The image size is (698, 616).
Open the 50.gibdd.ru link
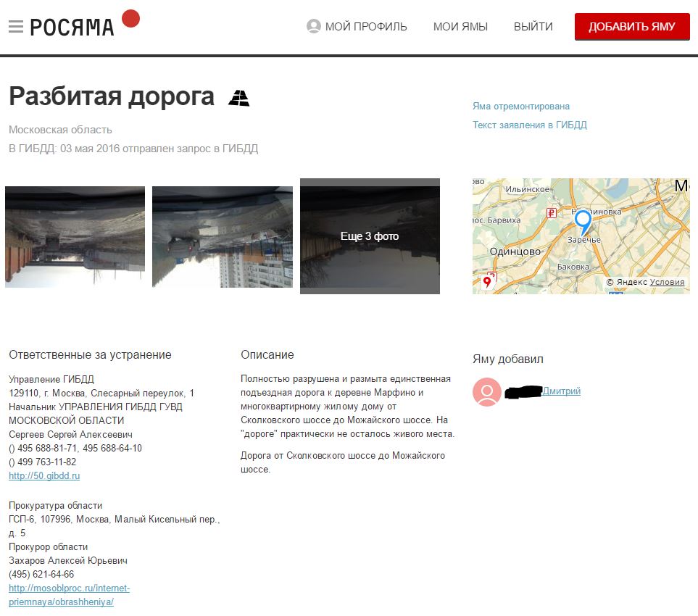44,476
